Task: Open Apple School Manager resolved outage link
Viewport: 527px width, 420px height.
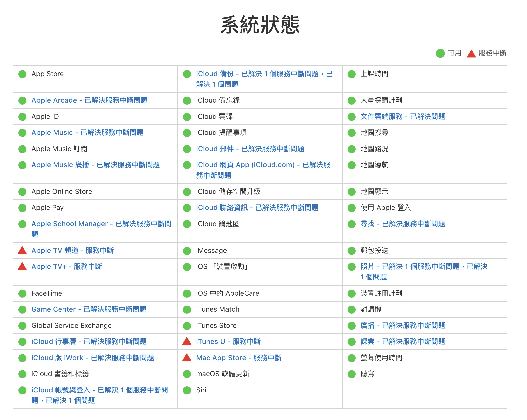Action: coord(101,229)
